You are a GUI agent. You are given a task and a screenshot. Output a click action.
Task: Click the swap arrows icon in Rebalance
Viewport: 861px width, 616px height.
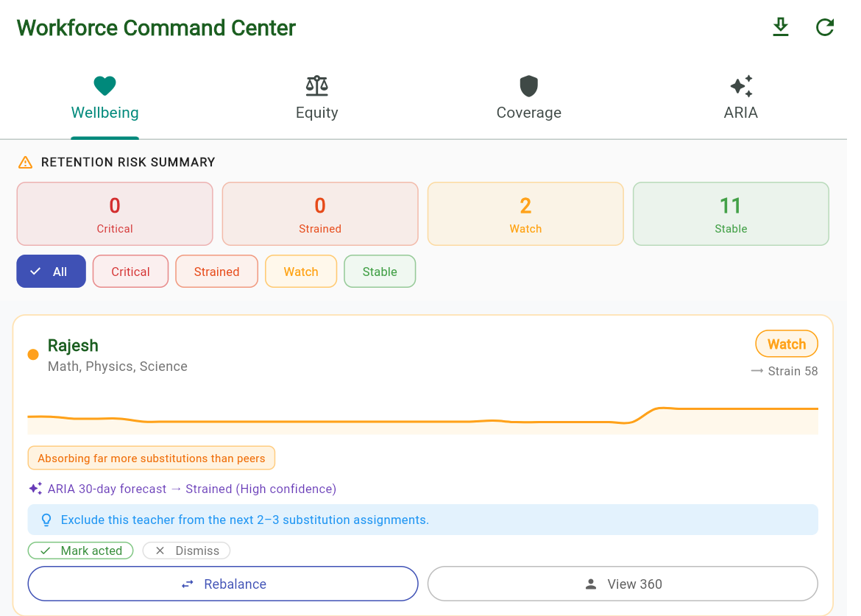click(x=188, y=584)
